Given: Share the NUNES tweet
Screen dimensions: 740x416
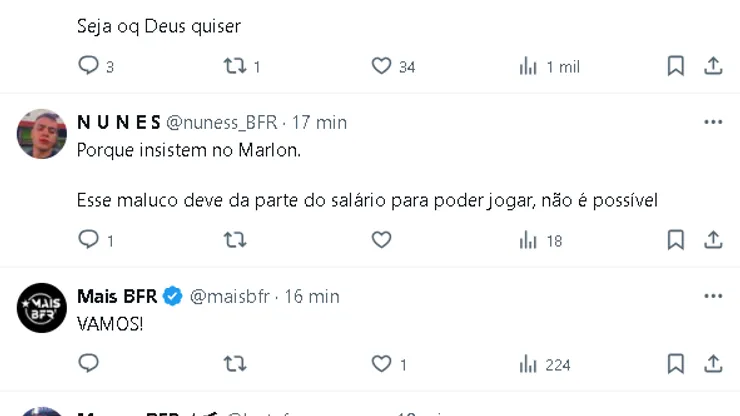Looking at the screenshot, I should [713, 240].
